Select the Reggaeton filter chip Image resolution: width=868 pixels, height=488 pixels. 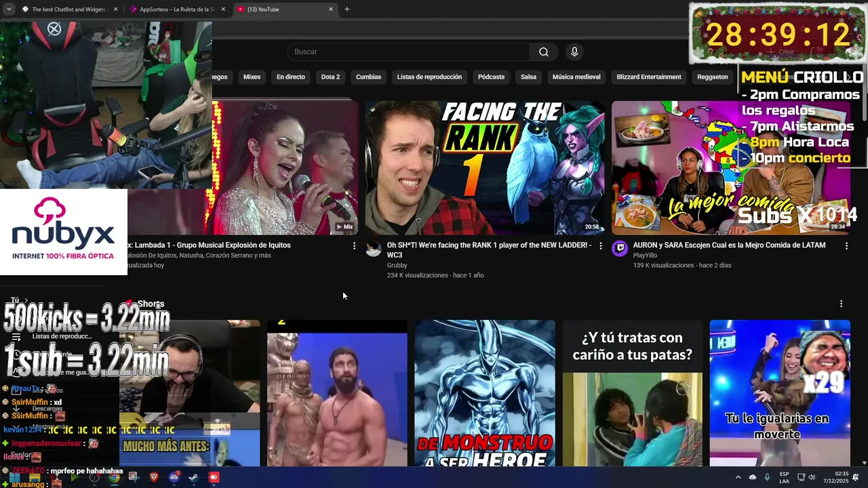(713, 77)
